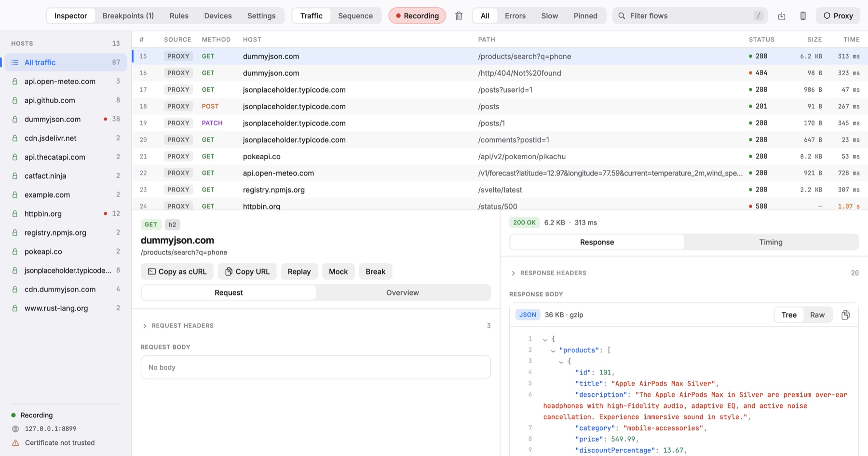Image resolution: width=868 pixels, height=456 pixels.
Task: Click the Copy as cURL button
Action: pyautogui.click(x=177, y=272)
